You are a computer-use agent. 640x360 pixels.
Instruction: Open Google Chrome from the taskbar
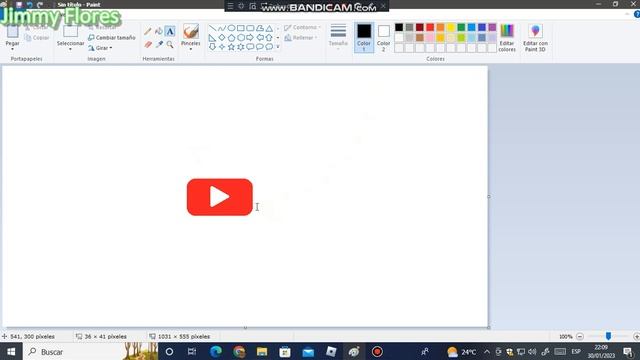click(239, 351)
